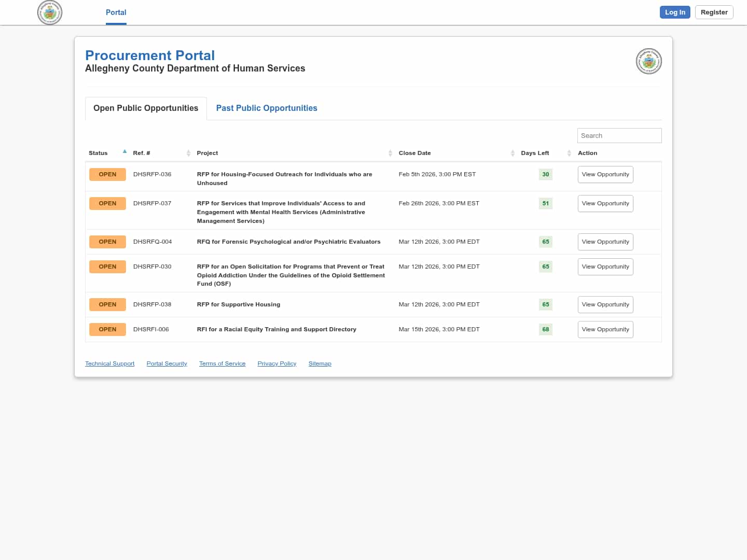Sort table by Status column arrow
The image size is (747, 560).
coord(125,152)
